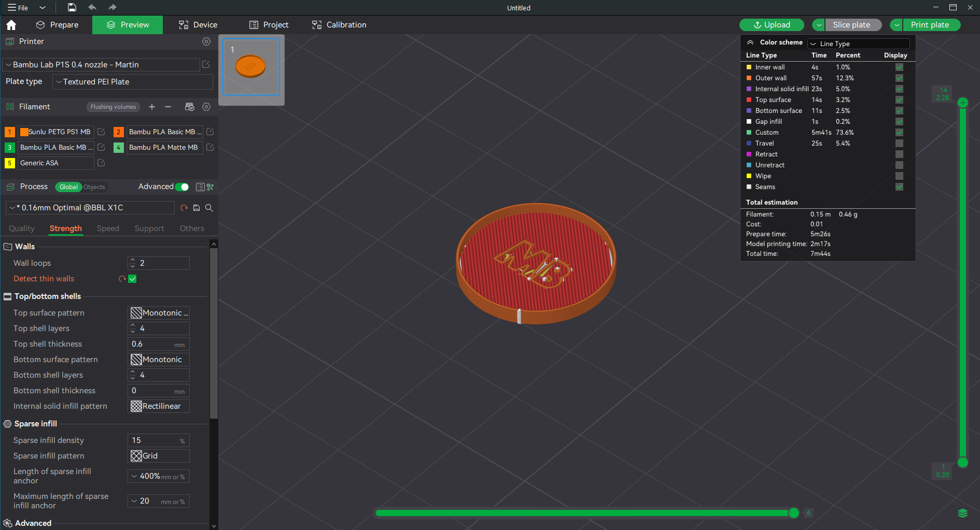This screenshot has height=530, width=980.
Task: Switch off the Advanced process toggle
Action: pos(181,187)
